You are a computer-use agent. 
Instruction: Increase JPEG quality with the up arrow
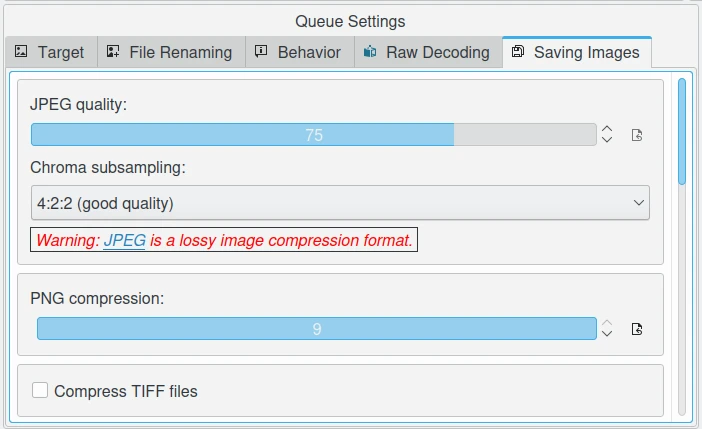click(606, 129)
